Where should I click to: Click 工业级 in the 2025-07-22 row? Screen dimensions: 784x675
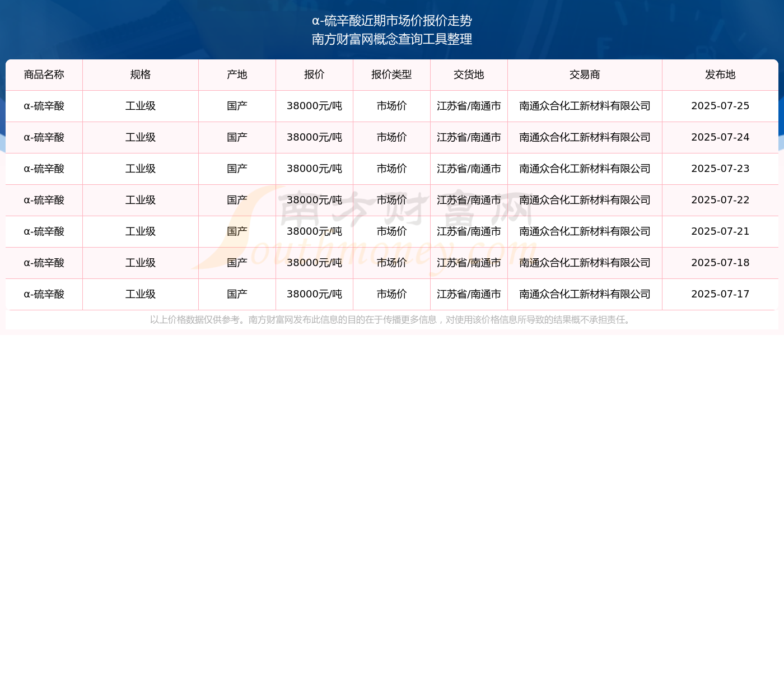point(141,200)
